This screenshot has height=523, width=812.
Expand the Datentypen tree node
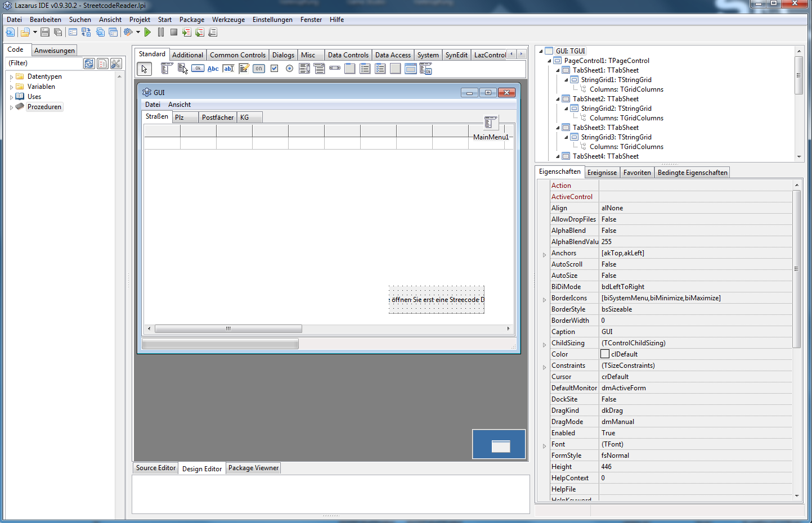[11, 77]
